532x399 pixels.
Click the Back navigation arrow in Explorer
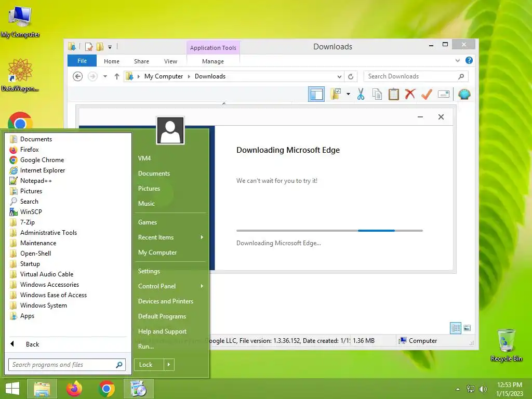coord(78,76)
